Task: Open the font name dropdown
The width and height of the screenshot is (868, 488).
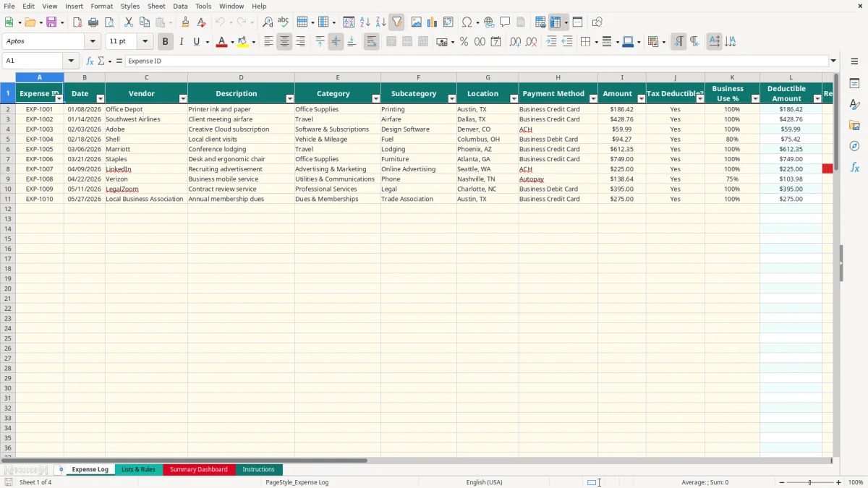Action: coord(93,42)
